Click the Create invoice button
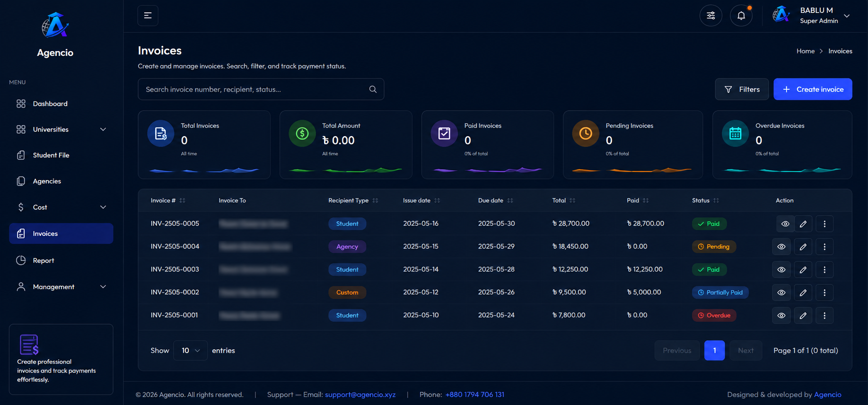Image resolution: width=868 pixels, height=405 pixels. click(813, 89)
